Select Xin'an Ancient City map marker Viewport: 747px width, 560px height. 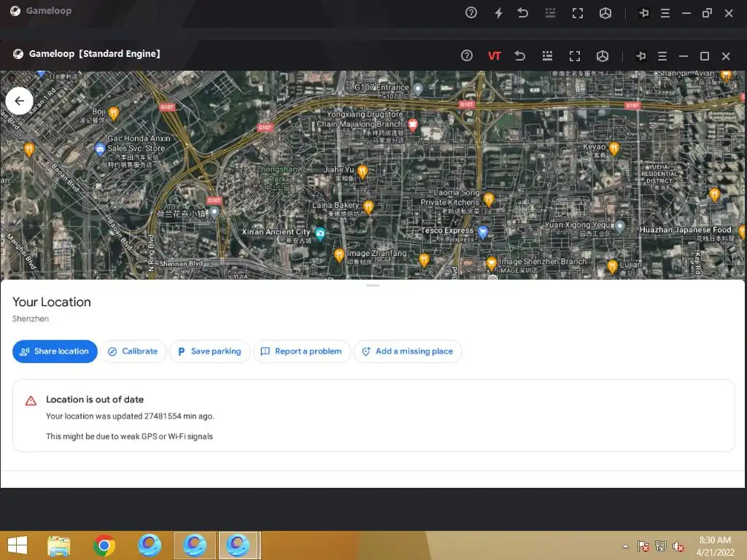point(320,233)
